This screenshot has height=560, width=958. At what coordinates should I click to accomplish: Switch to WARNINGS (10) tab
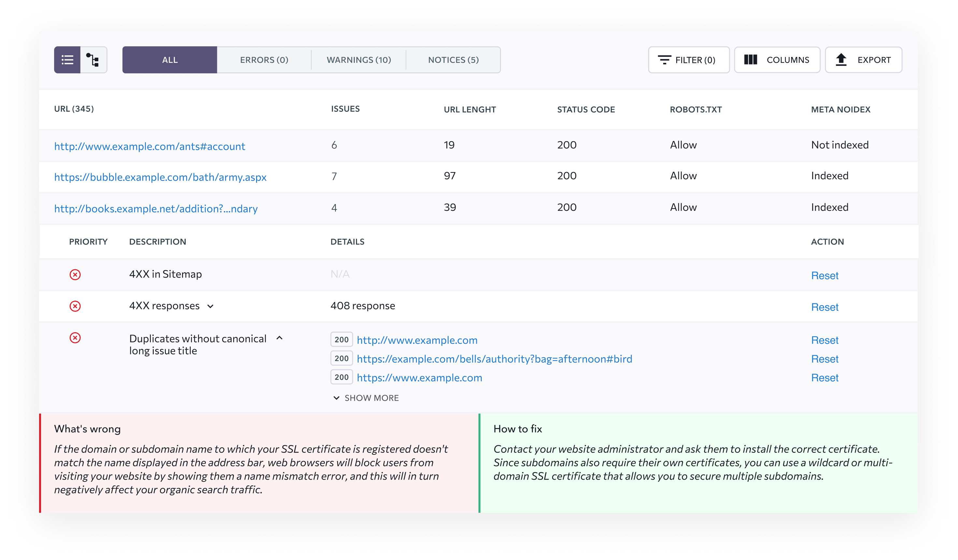point(359,60)
